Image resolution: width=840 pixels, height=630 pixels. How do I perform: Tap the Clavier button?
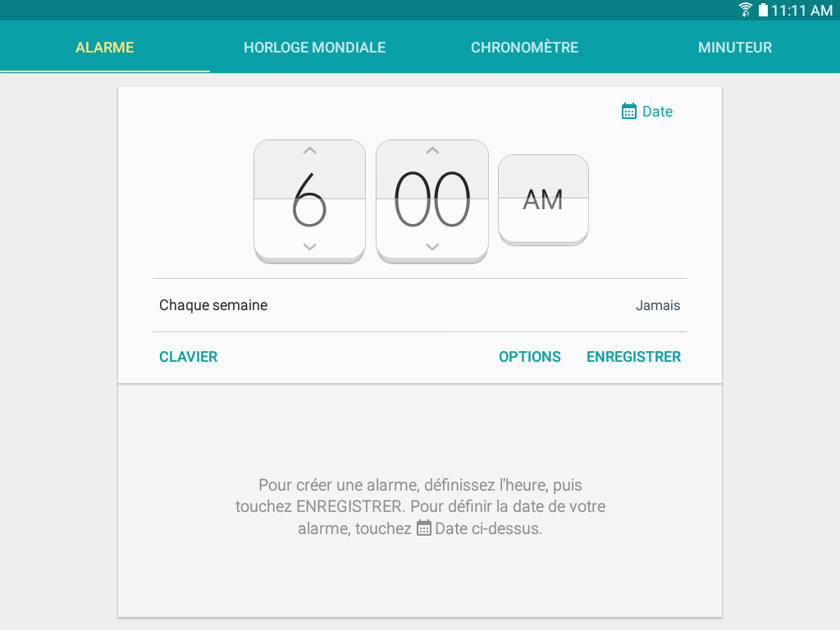(x=188, y=357)
